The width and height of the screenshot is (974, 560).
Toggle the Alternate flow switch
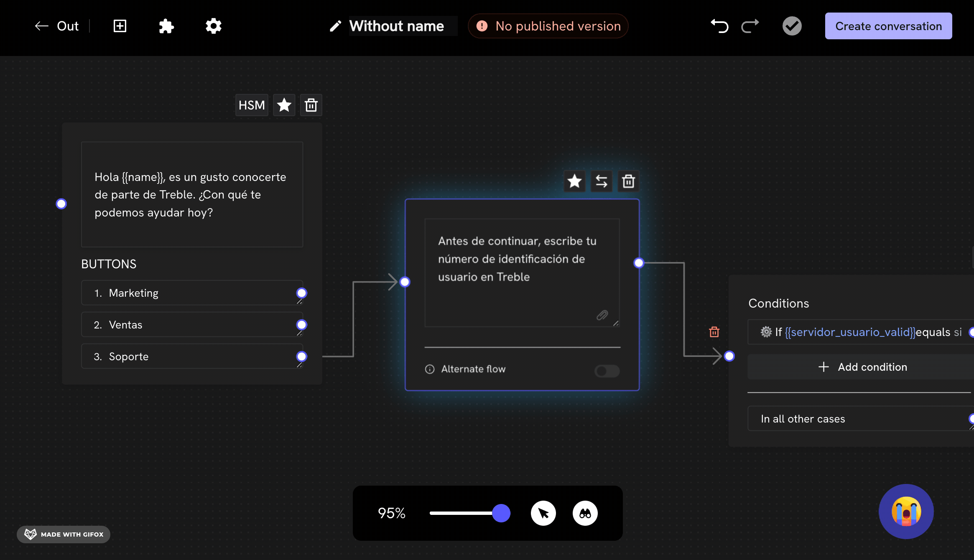click(607, 371)
